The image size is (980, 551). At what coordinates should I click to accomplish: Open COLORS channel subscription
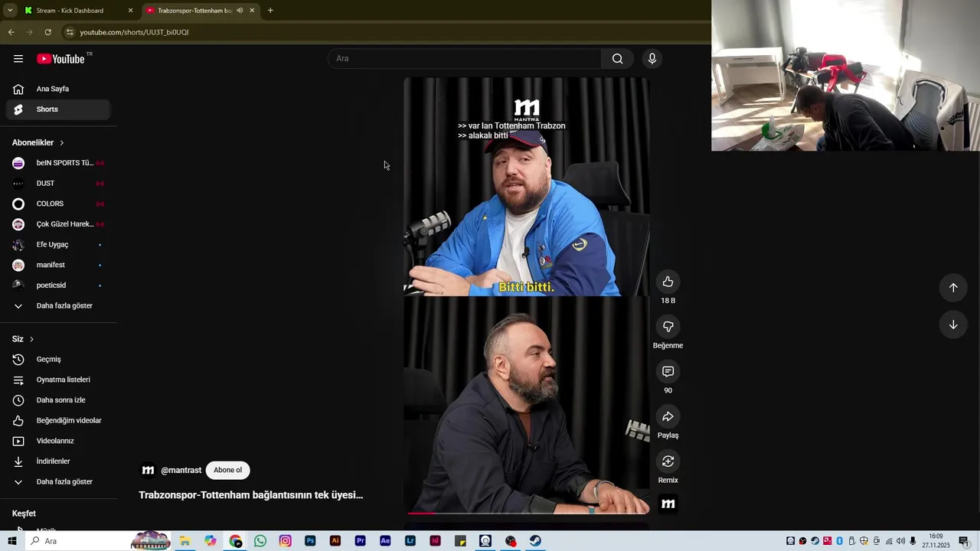tap(58, 204)
